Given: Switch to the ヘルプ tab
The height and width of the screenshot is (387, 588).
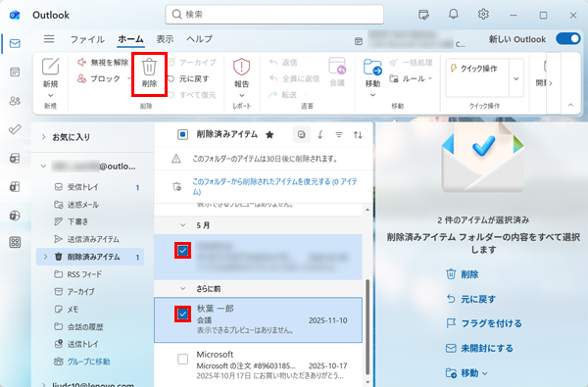Looking at the screenshot, I should 199,39.
